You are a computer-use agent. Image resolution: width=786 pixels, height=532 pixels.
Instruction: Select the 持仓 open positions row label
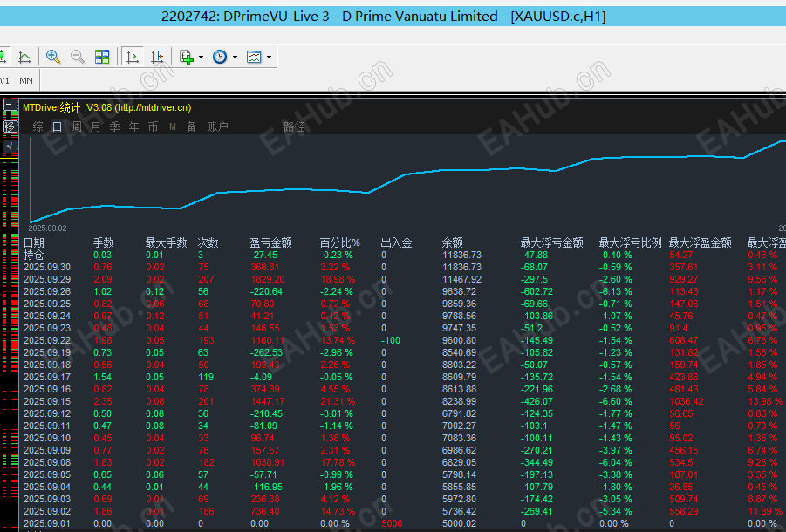33,255
